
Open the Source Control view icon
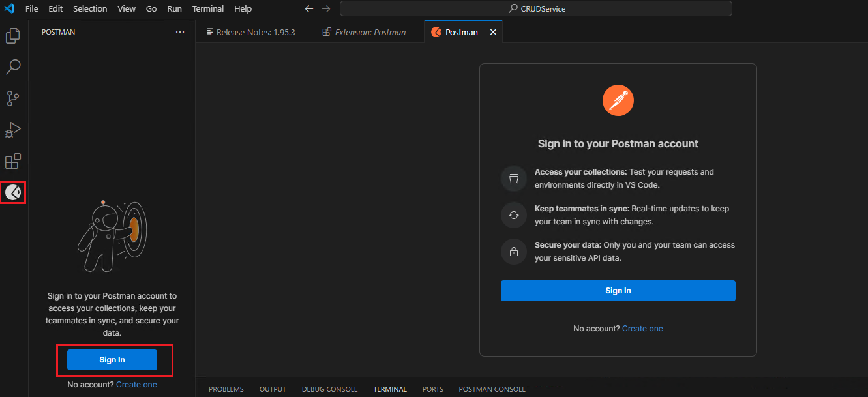point(13,98)
